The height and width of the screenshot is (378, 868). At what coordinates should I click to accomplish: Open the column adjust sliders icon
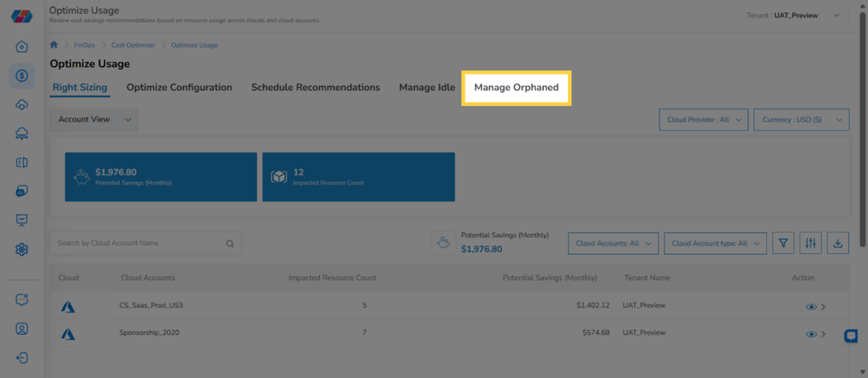pyautogui.click(x=810, y=243)
